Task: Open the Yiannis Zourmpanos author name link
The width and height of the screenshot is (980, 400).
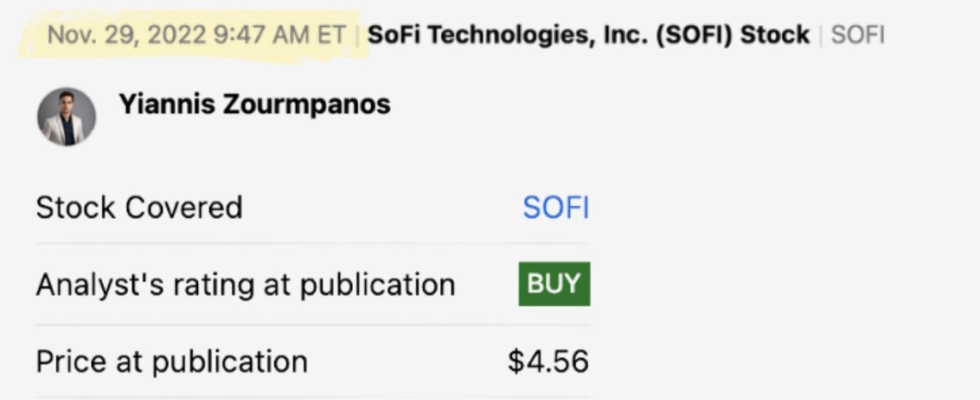Action: pos(254,105)
